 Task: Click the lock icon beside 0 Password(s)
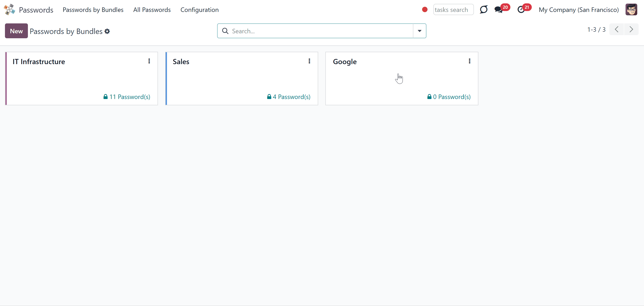[x=430, y=97]
